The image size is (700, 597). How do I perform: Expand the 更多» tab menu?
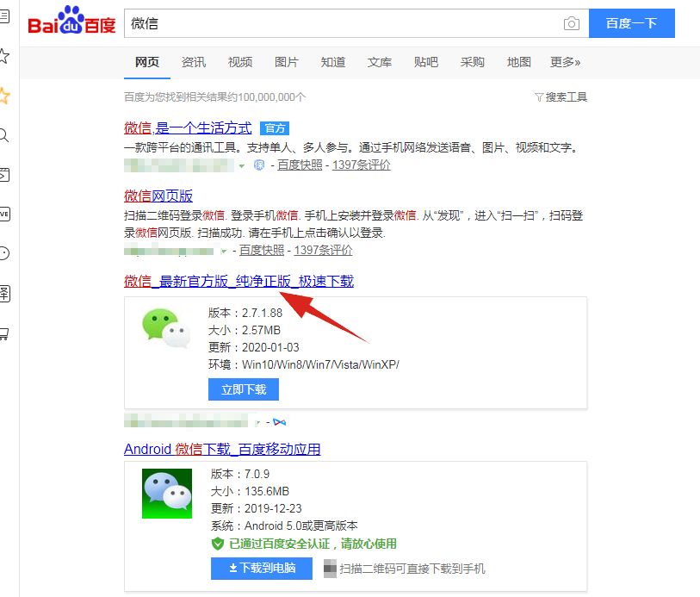565,62
